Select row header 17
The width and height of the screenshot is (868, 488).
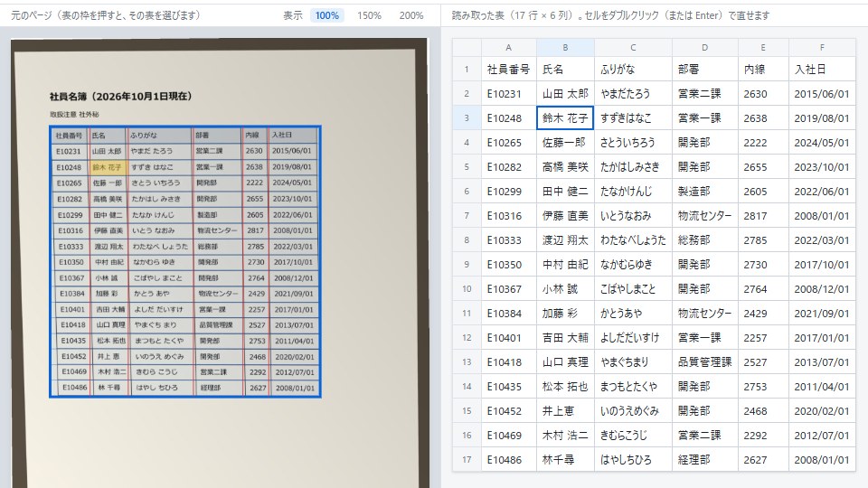[x=467, y=459]
